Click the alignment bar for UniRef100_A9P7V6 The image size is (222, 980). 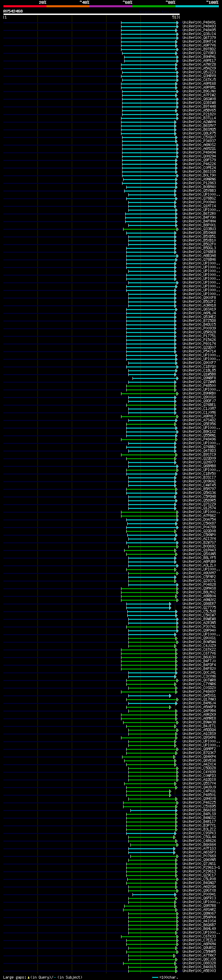(149, 45)
